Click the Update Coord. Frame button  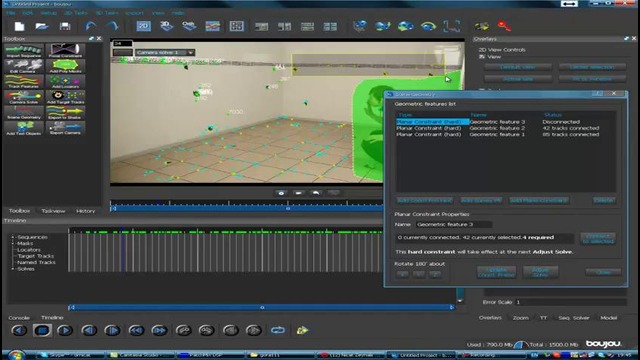click(496, 272)
